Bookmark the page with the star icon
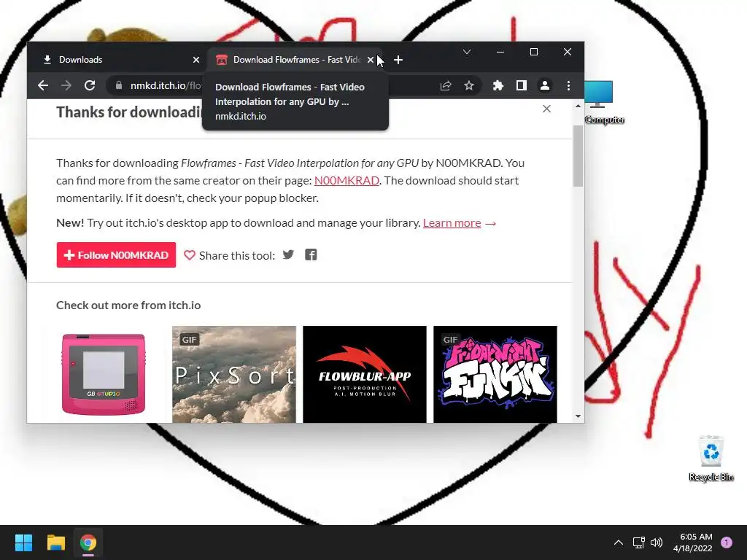The height and width of the screenshot is (560, 747). 469,86
